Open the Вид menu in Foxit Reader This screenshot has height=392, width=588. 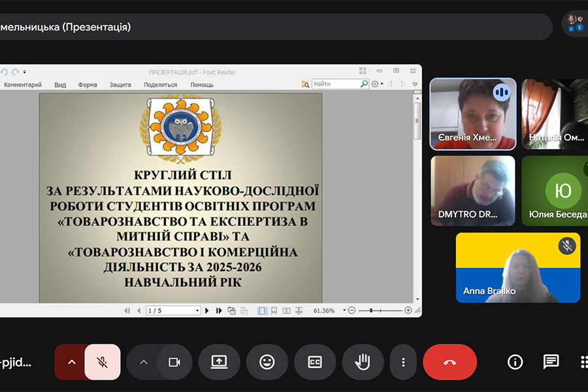point(60,85)
